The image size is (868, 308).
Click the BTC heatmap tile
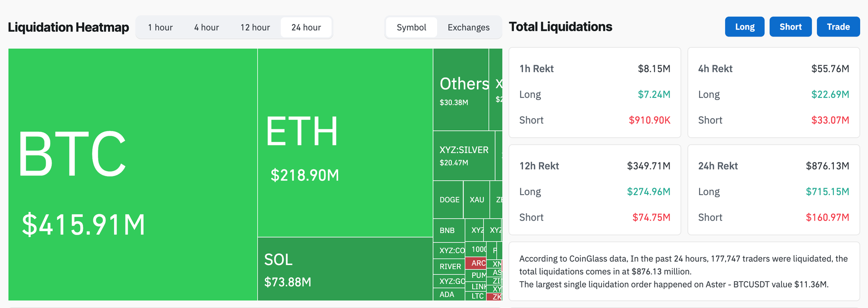pyautogui.click(x=133, y=174)
